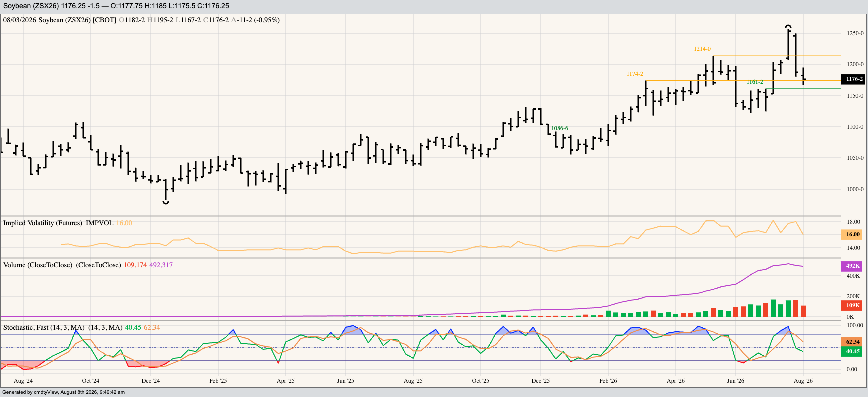Click the purple 492,317 open interest value
The image size is (868, 397).
tap(161, 265)
